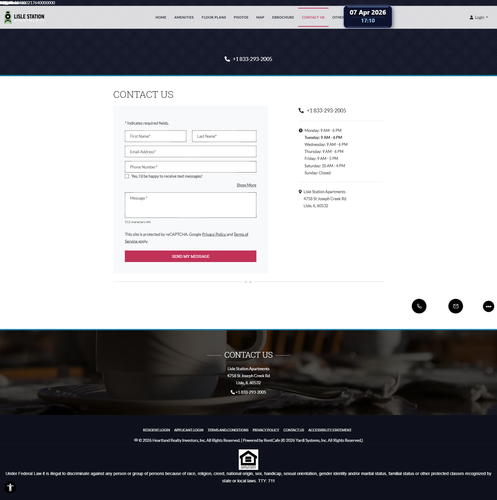The width and height of the screenshot is (497, 500).
Task: Select the Sunday: Closed text
Action: (x=317, y=173)
